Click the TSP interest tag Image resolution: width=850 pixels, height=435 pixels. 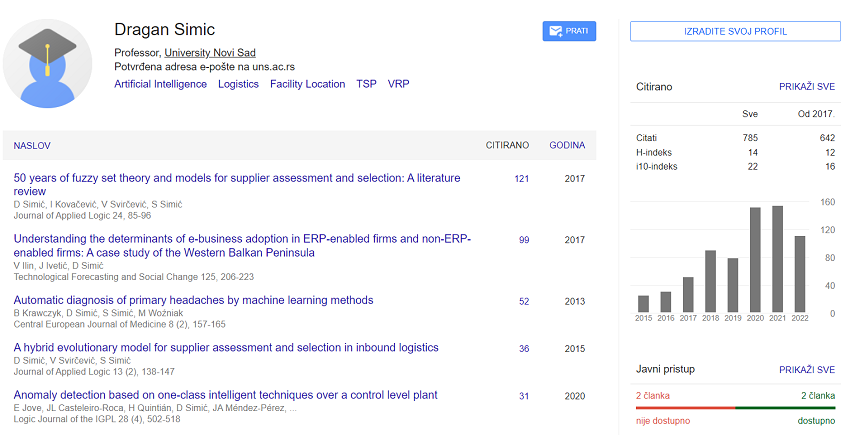click(366, 84)
